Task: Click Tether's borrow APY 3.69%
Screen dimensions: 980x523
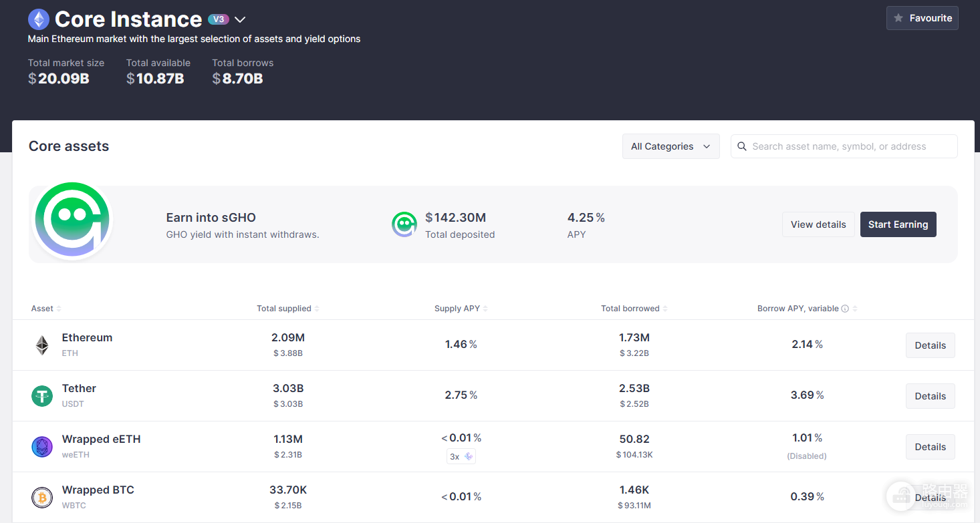Action: [808, 395]
